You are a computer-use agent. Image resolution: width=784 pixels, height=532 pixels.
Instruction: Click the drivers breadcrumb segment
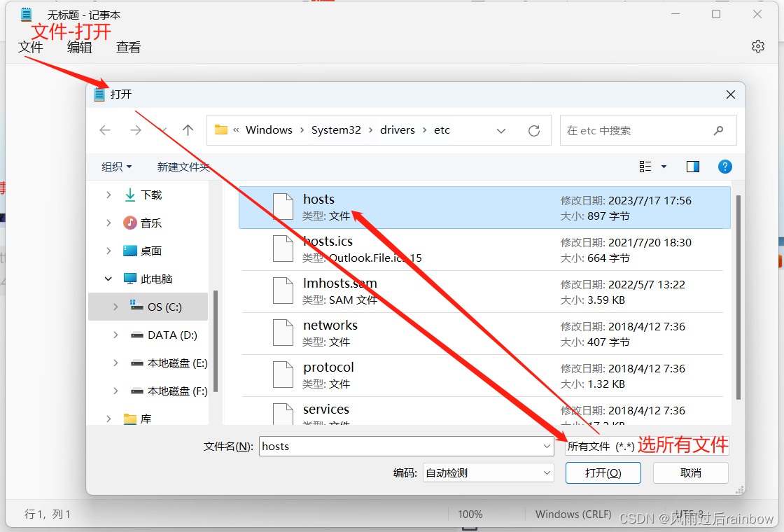coord(398,130)
